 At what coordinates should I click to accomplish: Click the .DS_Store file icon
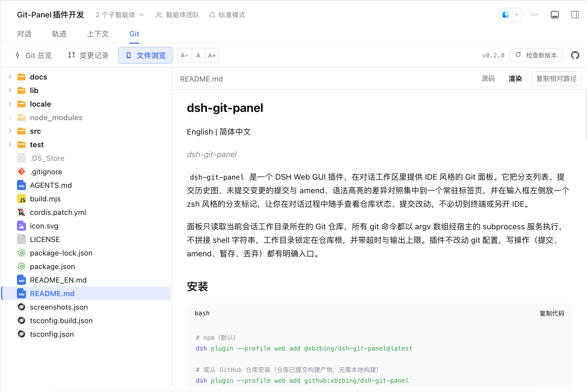(x=21, y=158)
